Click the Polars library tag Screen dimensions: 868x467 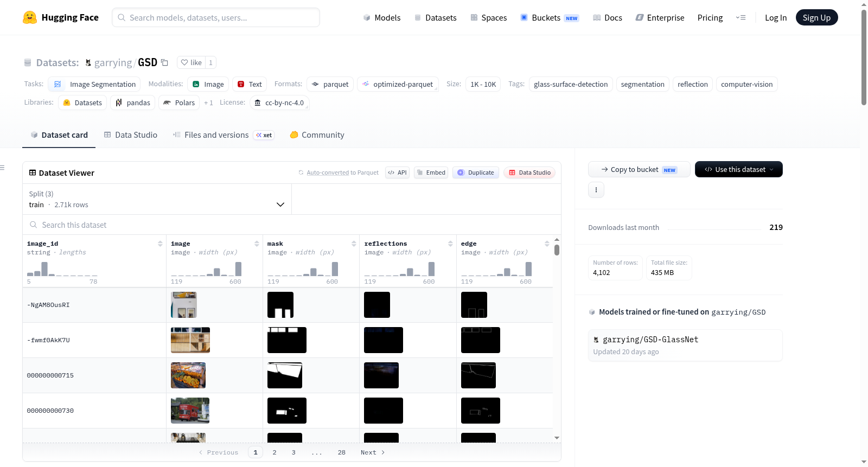click(179, 103)
